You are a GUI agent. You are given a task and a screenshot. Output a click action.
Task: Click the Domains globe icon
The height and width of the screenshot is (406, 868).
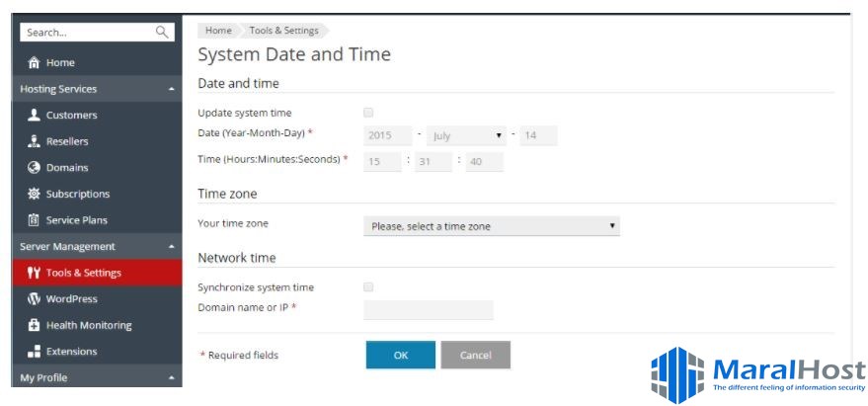35,167
